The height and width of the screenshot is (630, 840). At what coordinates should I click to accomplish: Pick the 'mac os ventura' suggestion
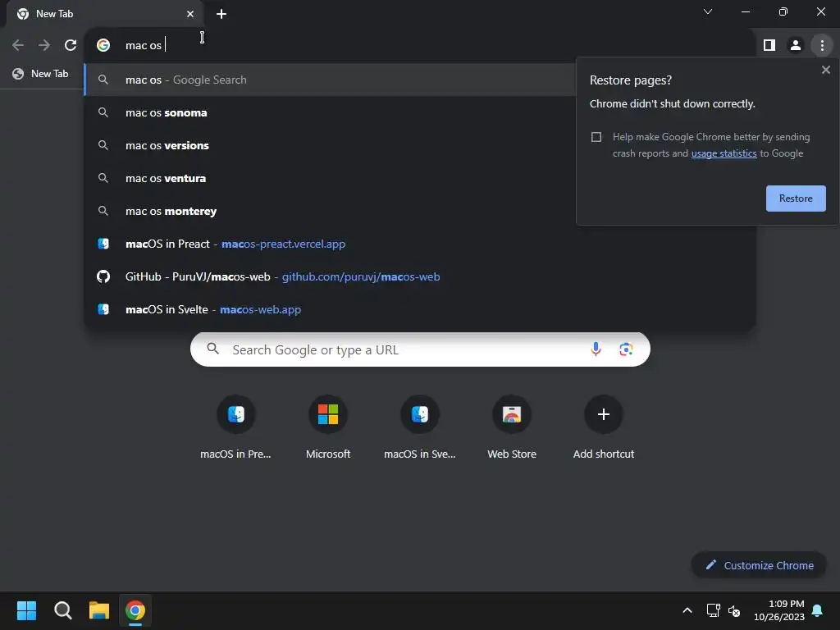330,178
